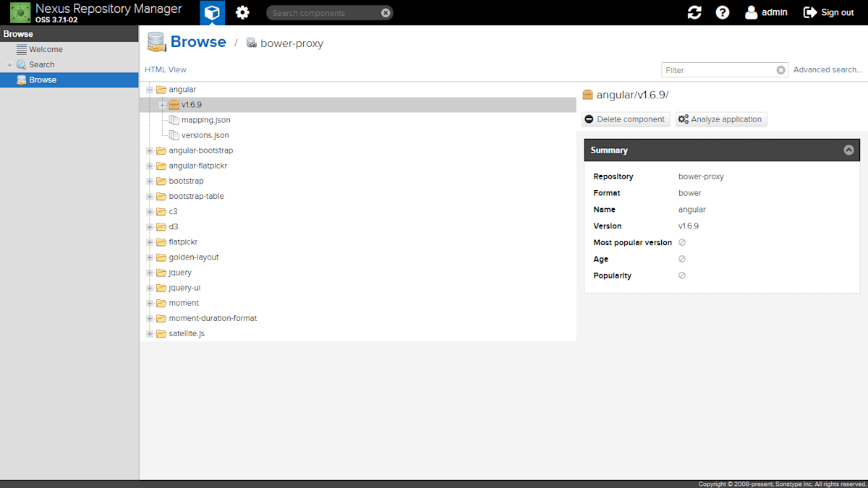This screenshot has height=488, width=868.
Task: Collapse the angular folder
Action: tap(150, 90)
